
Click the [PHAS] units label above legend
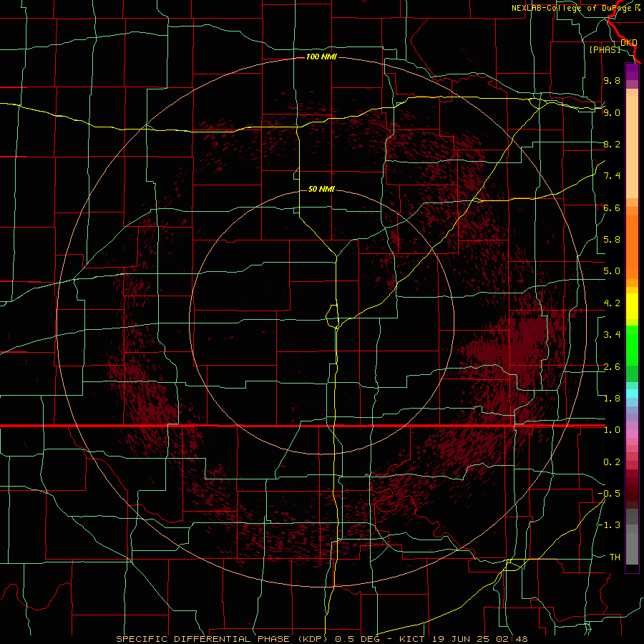point(605,49)
